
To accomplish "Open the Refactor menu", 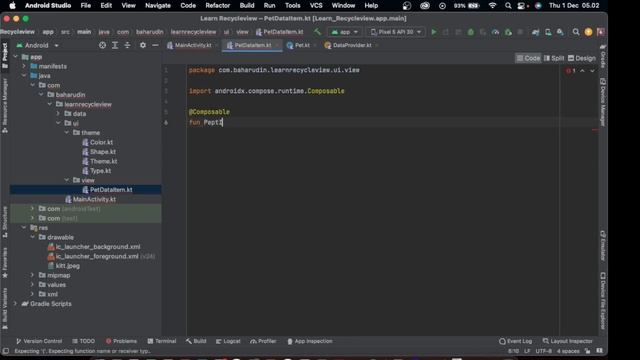I will click(x=218, y=6).
